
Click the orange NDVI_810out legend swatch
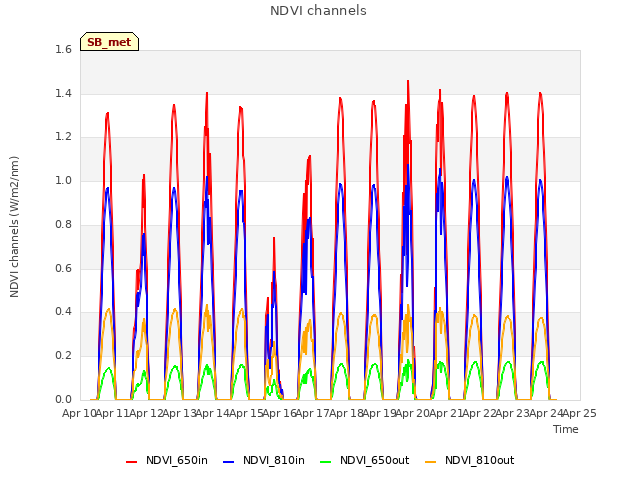tap(431, 462)
